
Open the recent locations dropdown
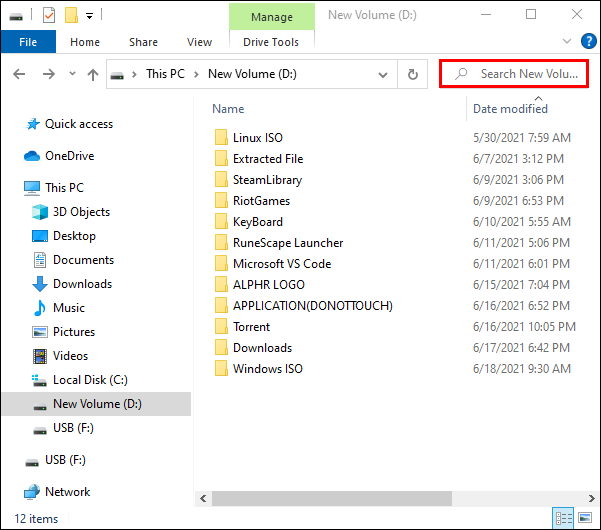[x=72, y=74]
